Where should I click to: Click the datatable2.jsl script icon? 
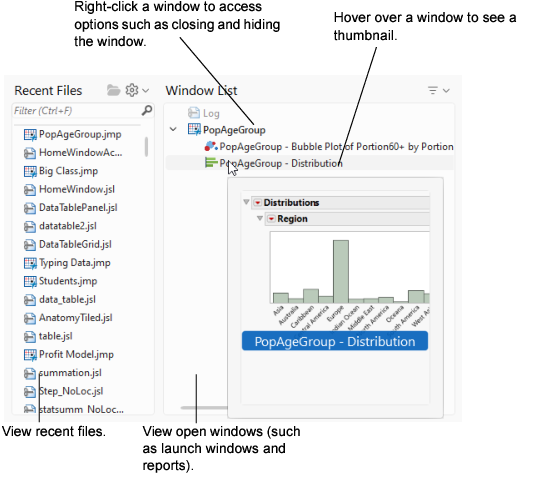click(30, 227)
